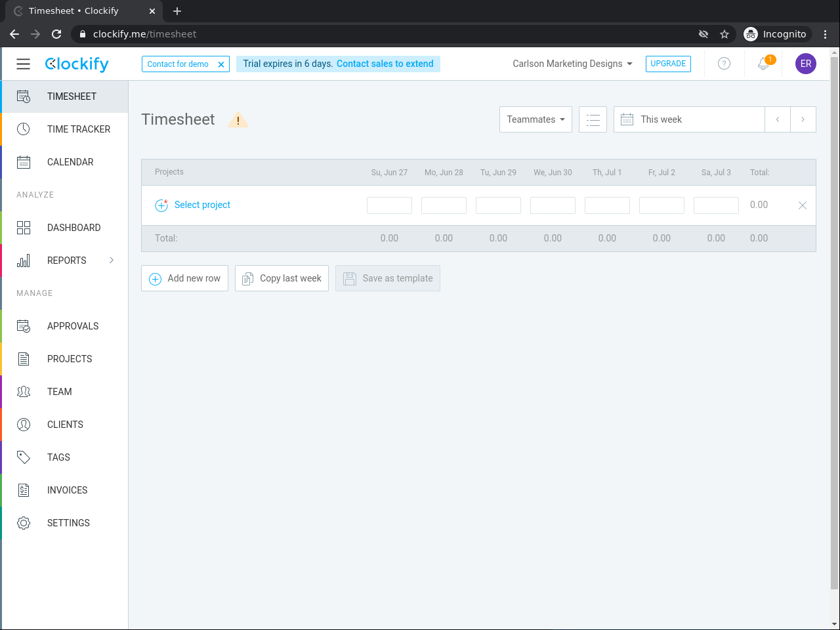Open the ER user avatar menu
This screenshot has width=840, height=630.
[x=806, y=64]
